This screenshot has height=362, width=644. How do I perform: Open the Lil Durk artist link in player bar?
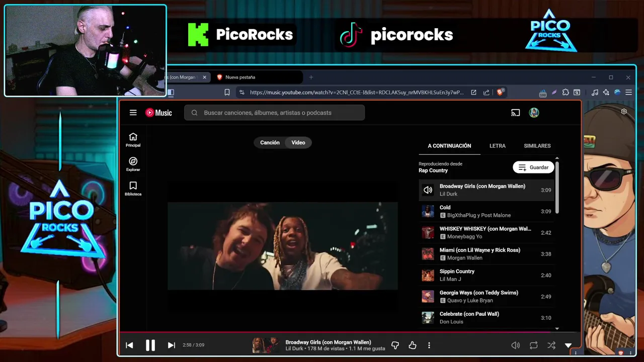pyautogui.click(x=294, y=348)
